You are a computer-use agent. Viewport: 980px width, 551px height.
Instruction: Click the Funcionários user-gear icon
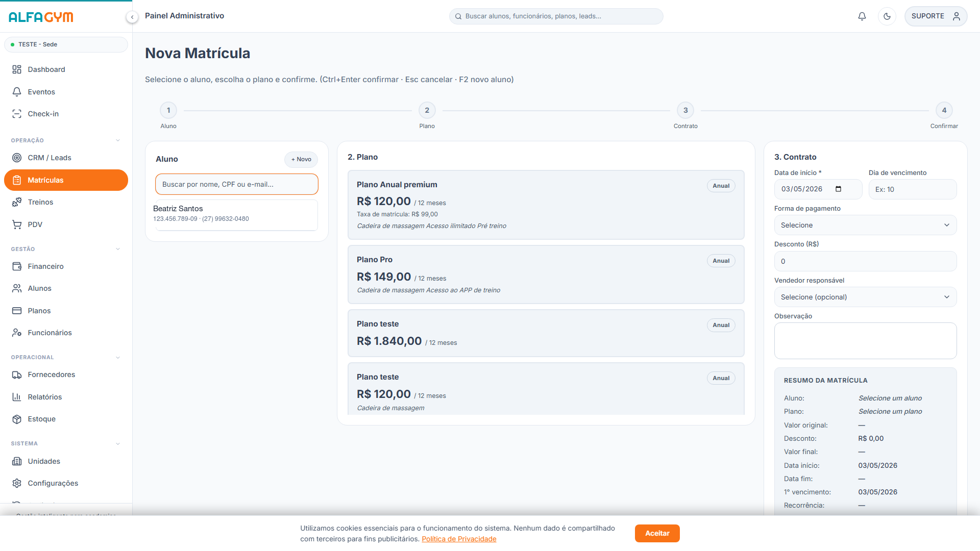point(17,333)
